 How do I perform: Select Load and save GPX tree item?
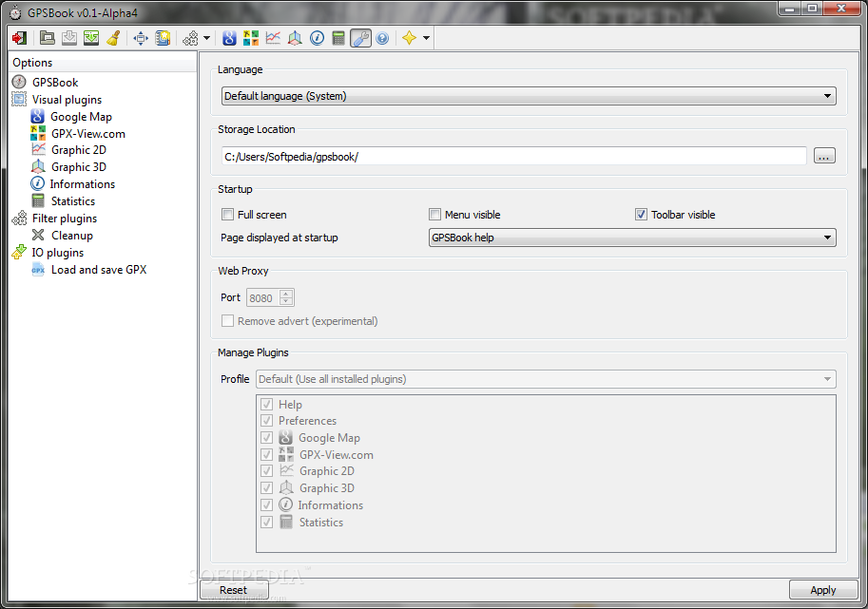click(99, 270)
